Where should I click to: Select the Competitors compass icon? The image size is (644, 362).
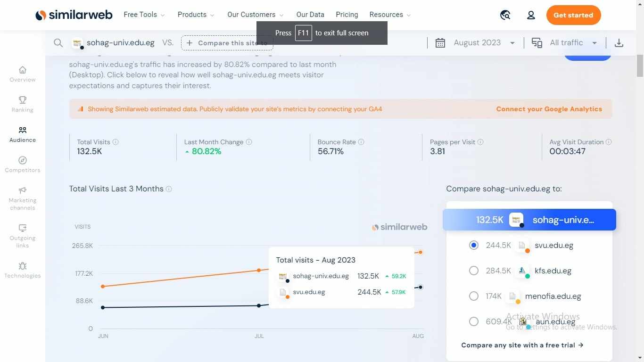22,160
